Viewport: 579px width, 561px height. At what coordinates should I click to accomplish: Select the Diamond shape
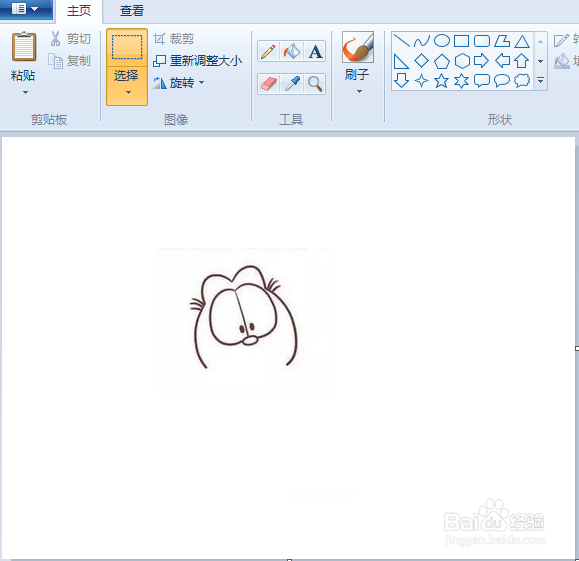click(x=422, y=61)
